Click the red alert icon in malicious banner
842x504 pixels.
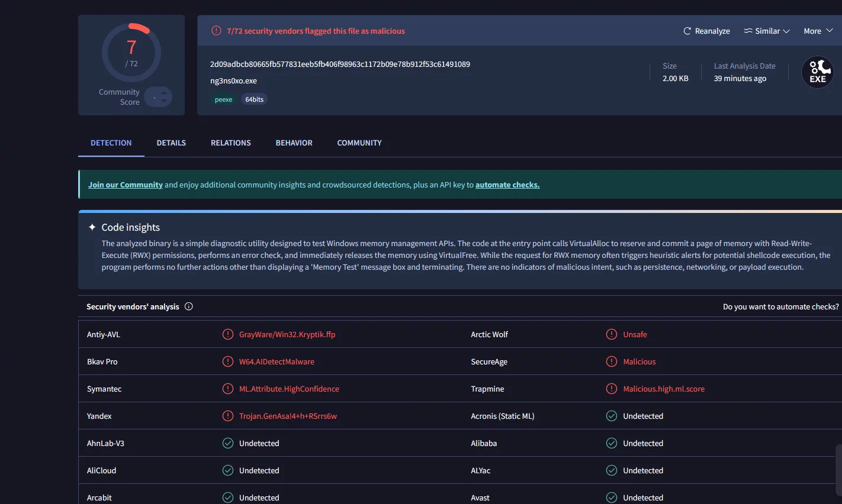coord(217,31)
